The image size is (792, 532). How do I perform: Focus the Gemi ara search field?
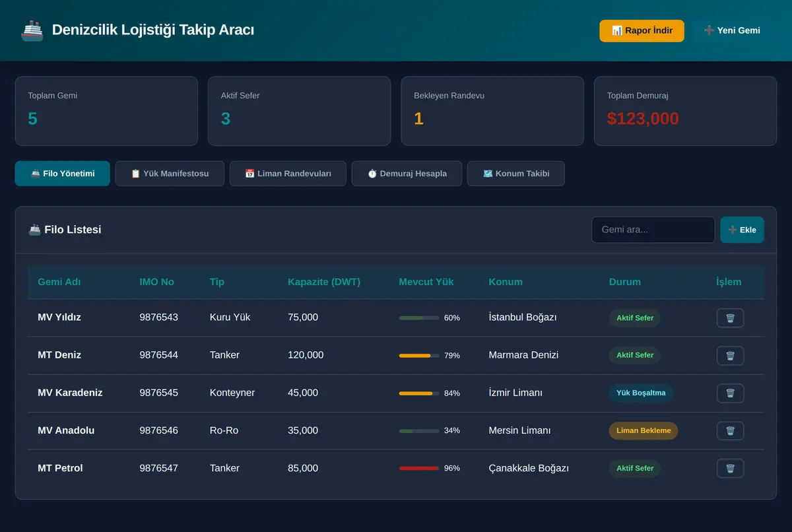pos(653,230)
